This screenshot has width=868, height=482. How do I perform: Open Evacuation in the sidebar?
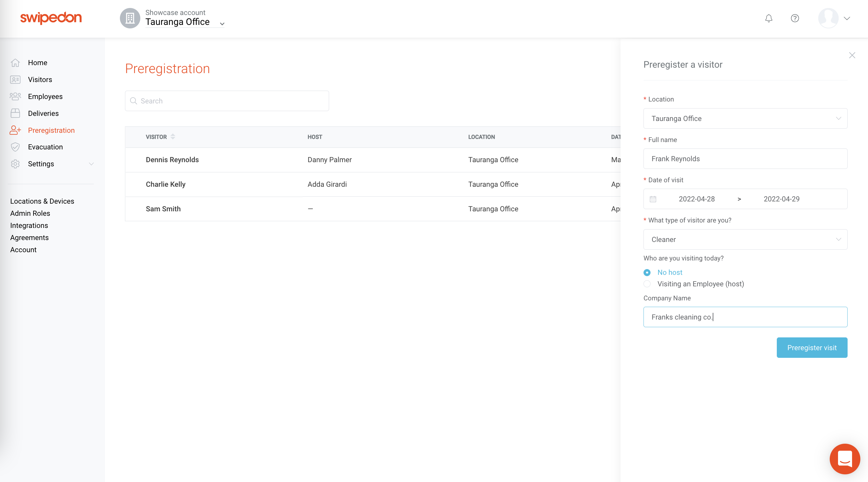coord(45,147)
